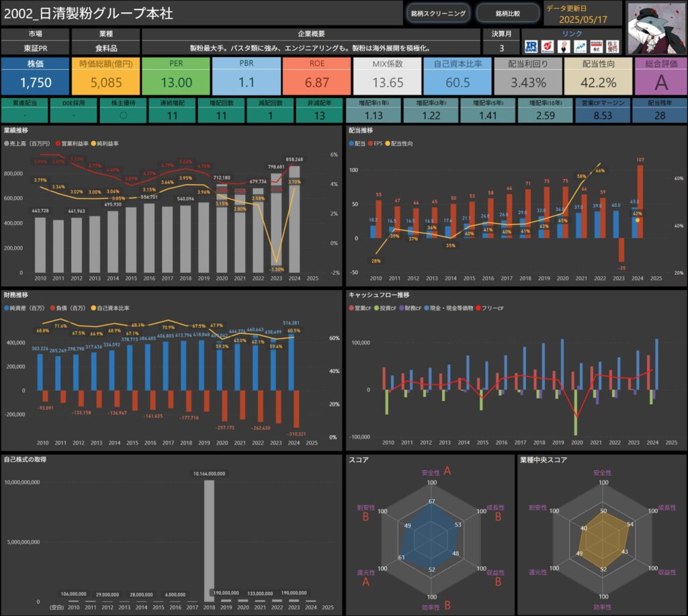Open the blue rising-arrow chart link icon
688x616 pixels.
pyautogui.click(x=580, y=46)
